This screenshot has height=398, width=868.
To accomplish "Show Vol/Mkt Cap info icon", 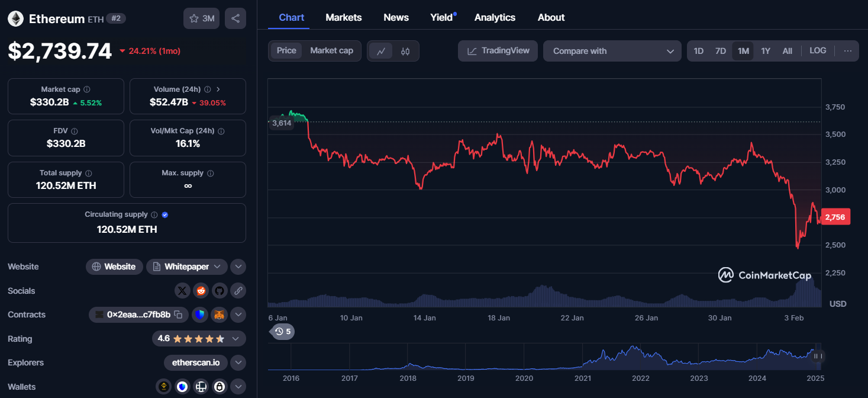I will click(x=221, y=131).
